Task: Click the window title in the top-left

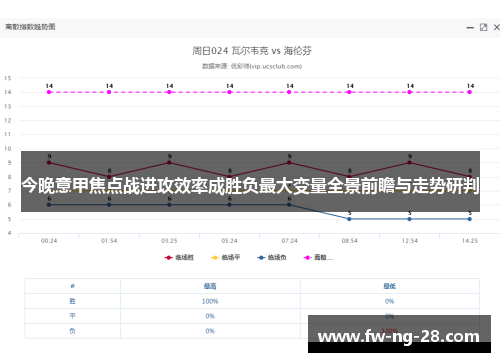Action: (30, 27)
